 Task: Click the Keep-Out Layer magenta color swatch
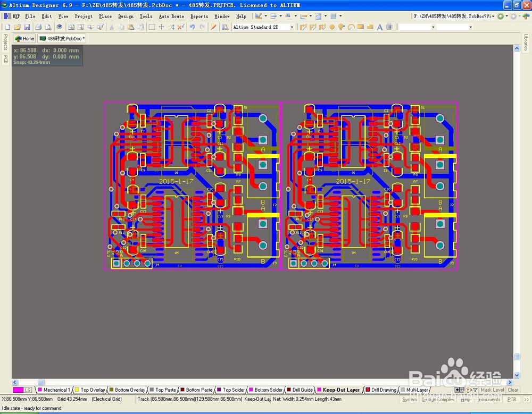point(319,390)
